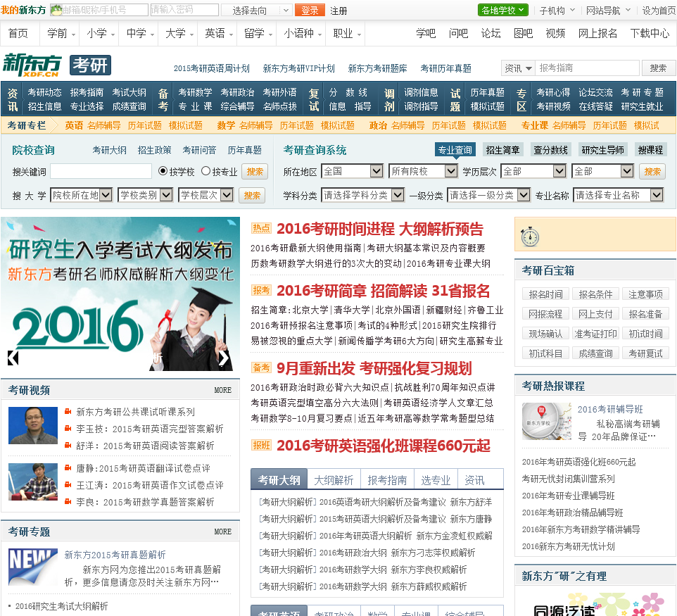
Task: Click the 热点 tag icon
Action: tap(261, 228)
